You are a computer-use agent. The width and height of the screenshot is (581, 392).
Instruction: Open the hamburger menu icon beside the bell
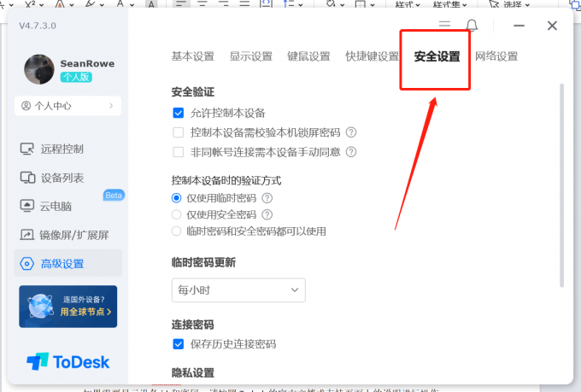444,25
